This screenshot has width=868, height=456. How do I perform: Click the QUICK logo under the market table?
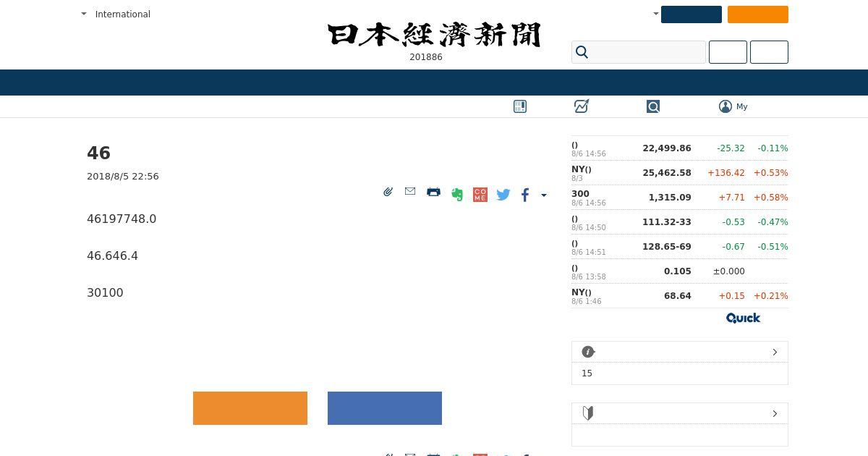click(744, 318)
